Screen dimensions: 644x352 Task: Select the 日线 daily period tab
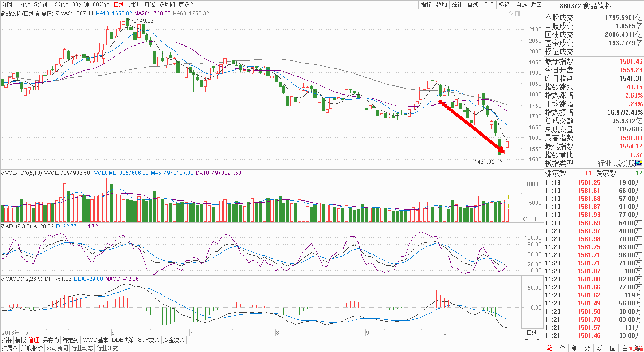tap(119, 4)
